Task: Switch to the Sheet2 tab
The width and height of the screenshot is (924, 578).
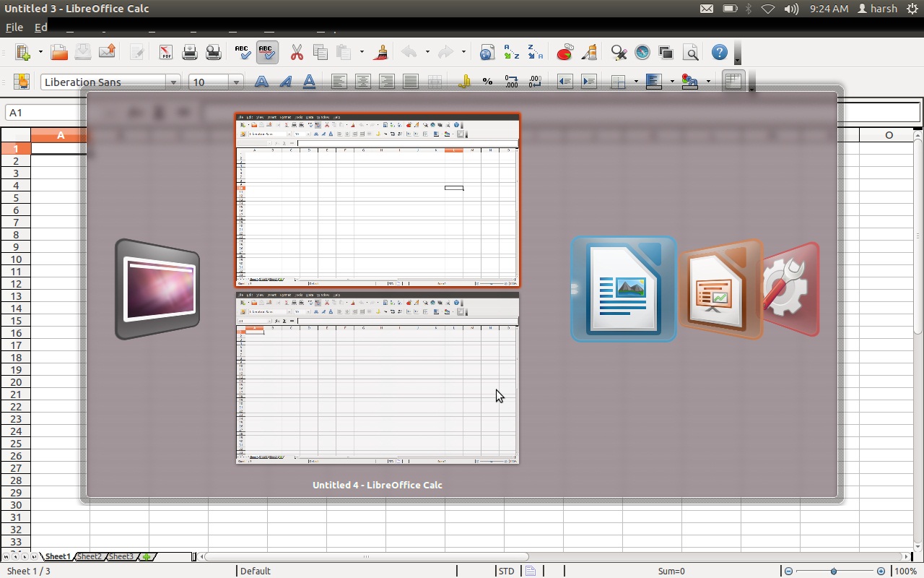Action: 90,556
